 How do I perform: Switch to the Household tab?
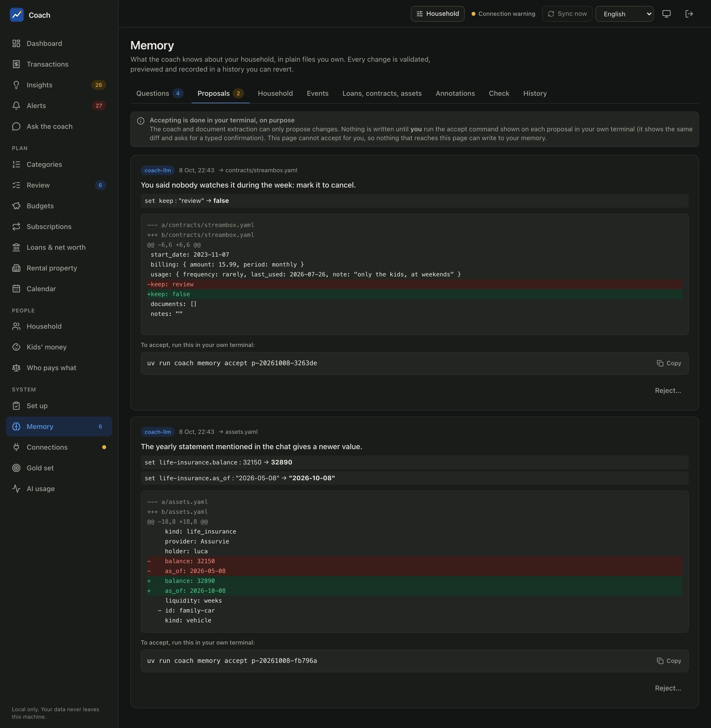click(275, 93)
